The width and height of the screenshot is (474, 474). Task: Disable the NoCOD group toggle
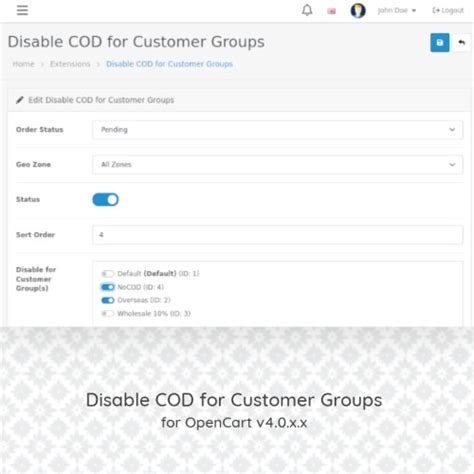(x=108, y=287)
